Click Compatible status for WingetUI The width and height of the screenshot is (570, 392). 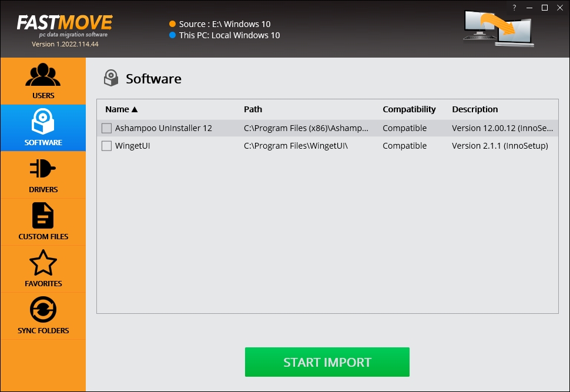(x=405, y=146)
